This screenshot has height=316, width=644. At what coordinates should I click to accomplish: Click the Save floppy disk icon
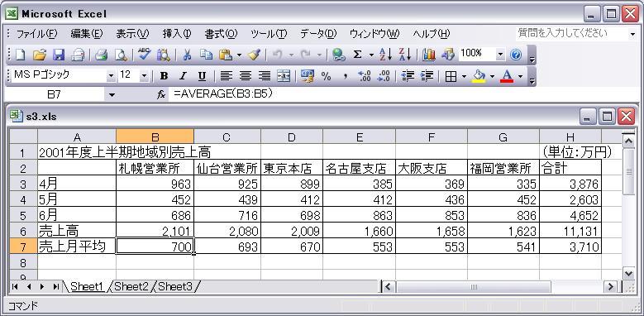point(59,55)
